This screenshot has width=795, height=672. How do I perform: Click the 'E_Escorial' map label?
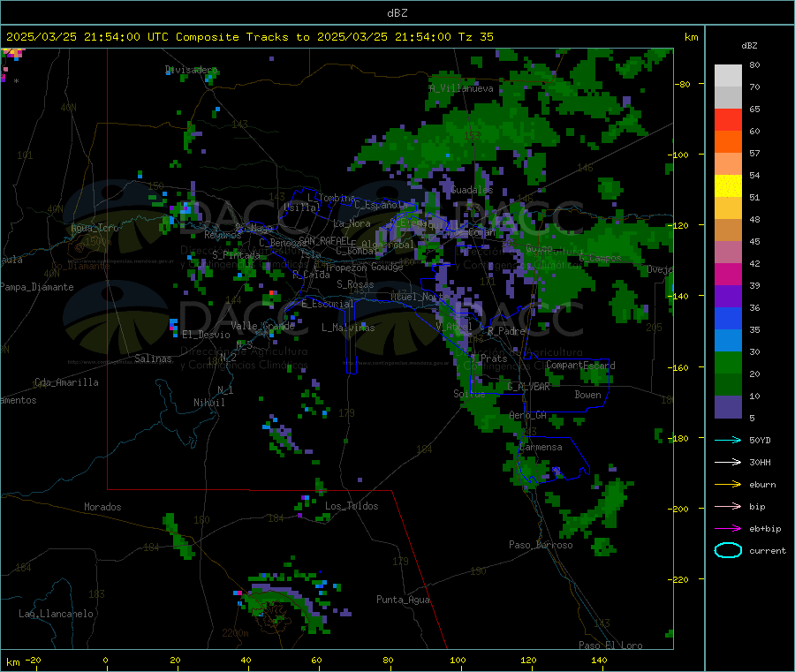point(328,304)
